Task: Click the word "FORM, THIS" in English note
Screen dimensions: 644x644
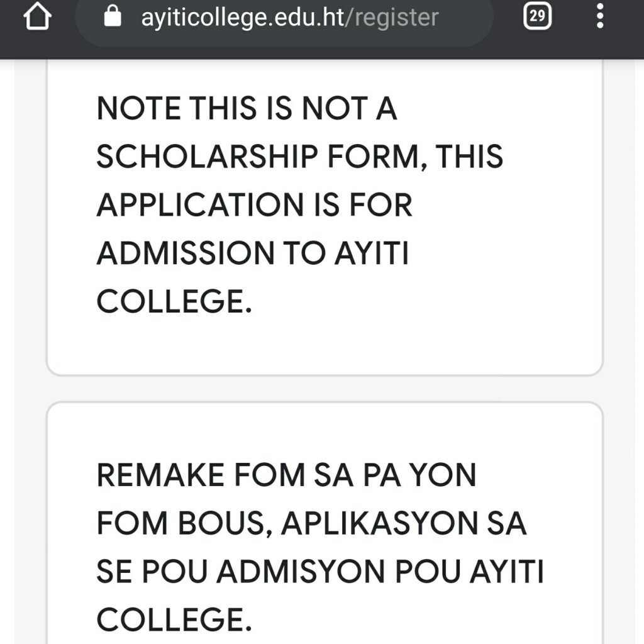Action: (x=415, y=157)
